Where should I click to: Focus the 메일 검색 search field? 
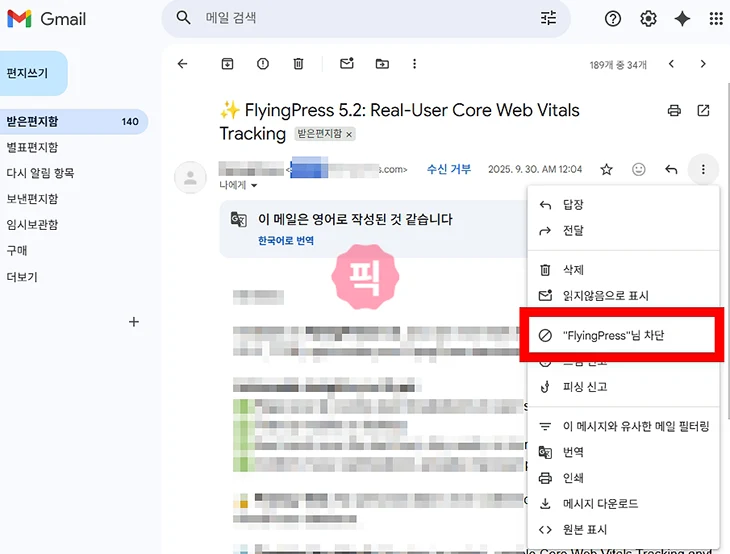point(365,18)
